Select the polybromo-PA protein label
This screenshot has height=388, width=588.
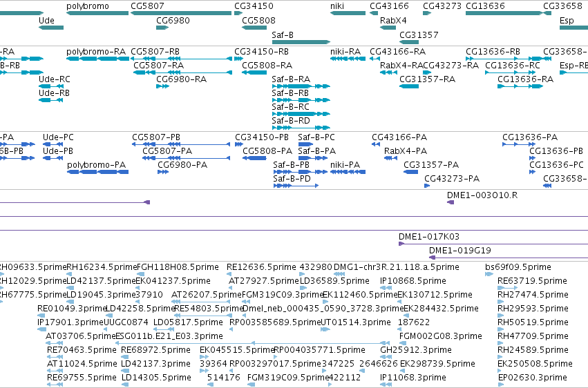pos(96,165)
